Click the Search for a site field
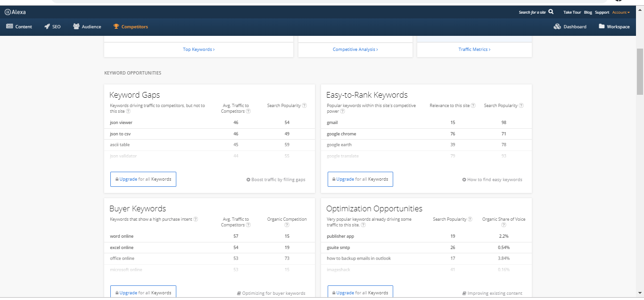Image resolution: width=644 pixels, height=300 pixels. tap(532, 12)
